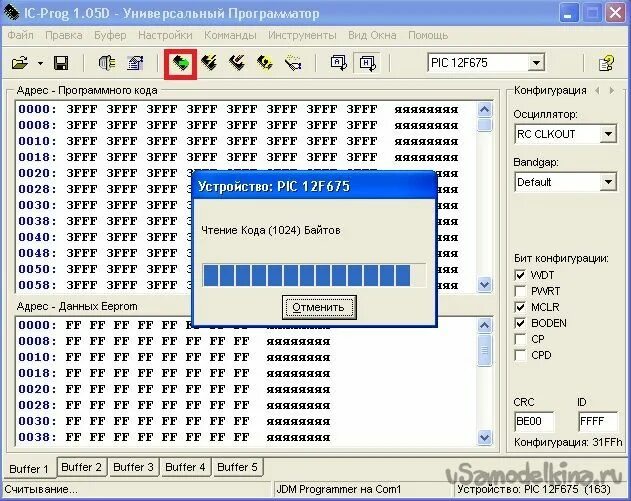
Task: Click the program code scrollbar thumb
Action: 485,125
